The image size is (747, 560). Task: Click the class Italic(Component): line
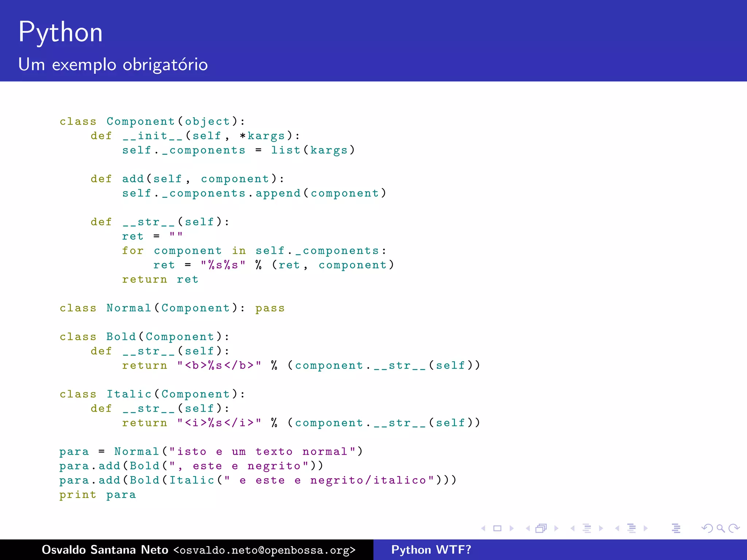pyautogui.click(x=152, y=394)
